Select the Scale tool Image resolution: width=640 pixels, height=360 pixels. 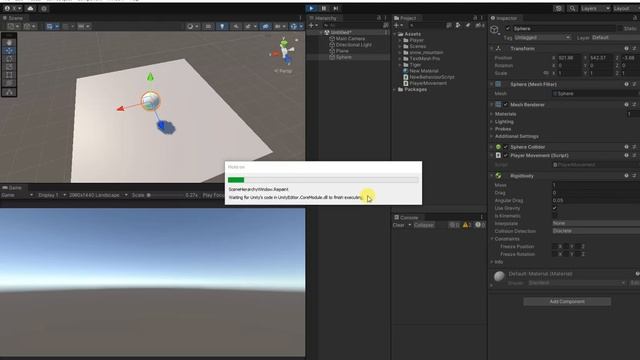[9, 67]
